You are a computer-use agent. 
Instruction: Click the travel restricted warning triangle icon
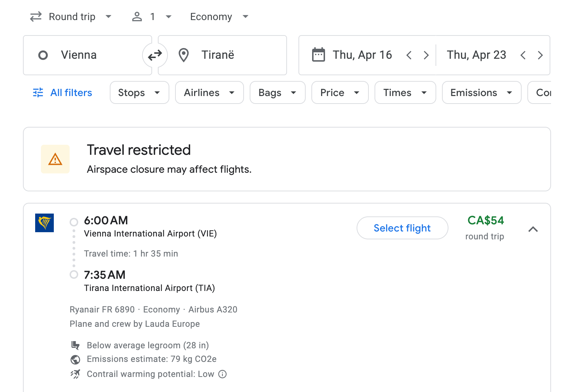pos(55,159)
